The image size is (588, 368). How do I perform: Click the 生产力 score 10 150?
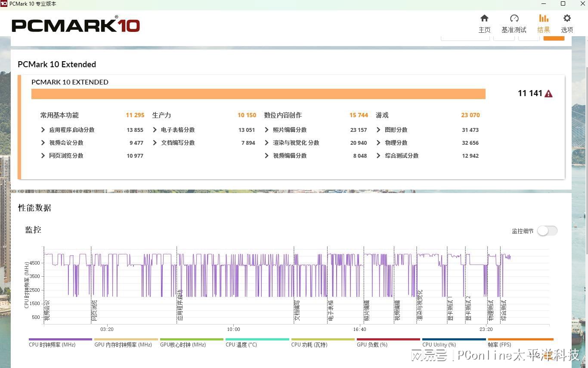coord(247,115)
